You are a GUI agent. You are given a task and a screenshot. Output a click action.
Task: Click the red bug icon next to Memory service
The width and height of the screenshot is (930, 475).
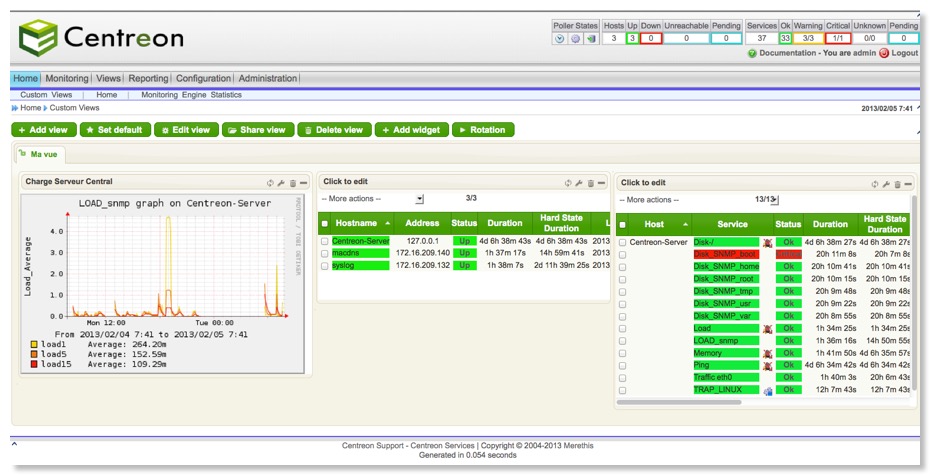pyautogui.click(x=767, y=353)
